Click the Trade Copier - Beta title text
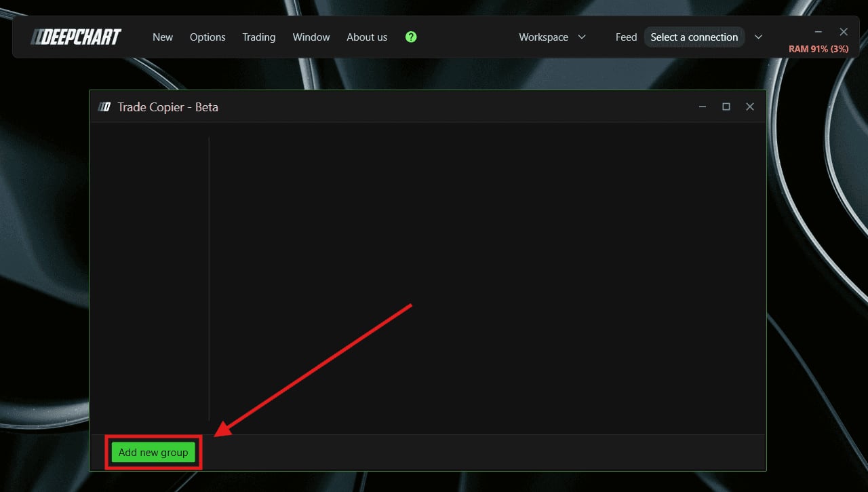 [168, 107]
